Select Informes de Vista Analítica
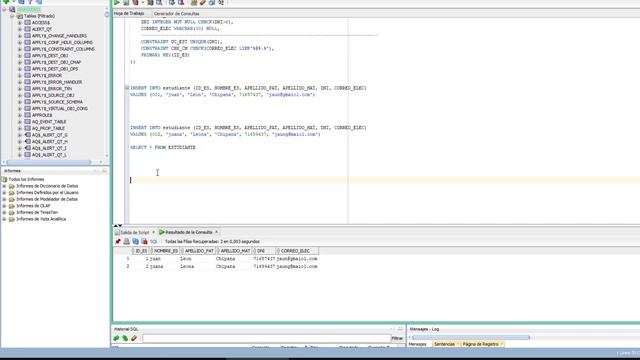Screen dimensions: 640x360 coord(41,219)
